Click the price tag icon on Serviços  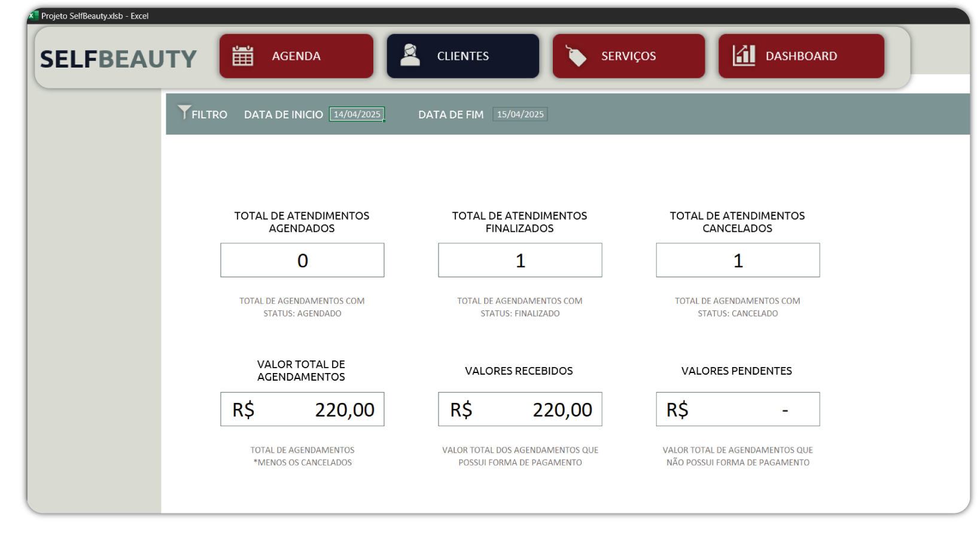[x=576, y=56]
